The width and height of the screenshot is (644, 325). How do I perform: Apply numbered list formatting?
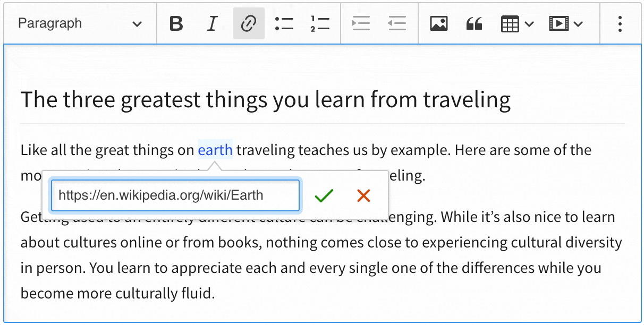pyautogui.click(x=320, y=23)
